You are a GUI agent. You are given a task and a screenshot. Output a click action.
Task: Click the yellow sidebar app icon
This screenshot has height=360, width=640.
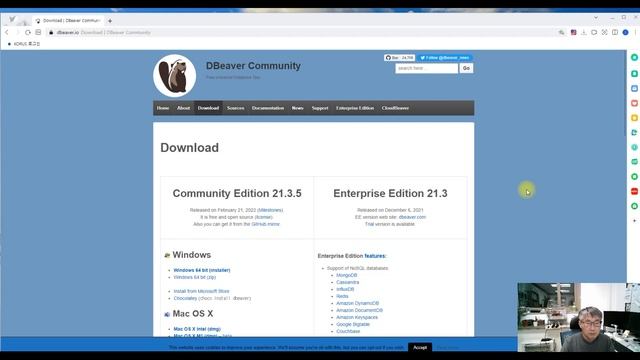pos(634,118)
